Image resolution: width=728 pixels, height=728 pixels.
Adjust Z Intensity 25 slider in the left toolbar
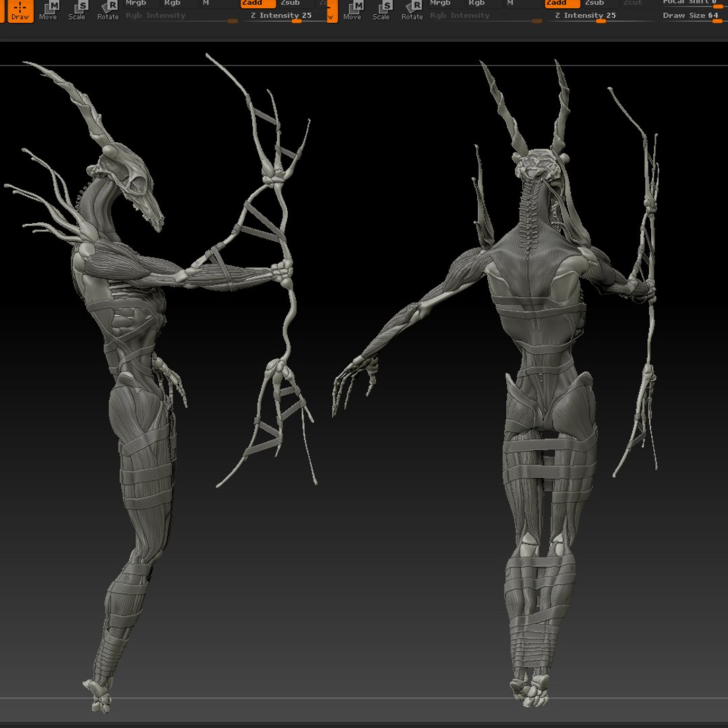284,17
